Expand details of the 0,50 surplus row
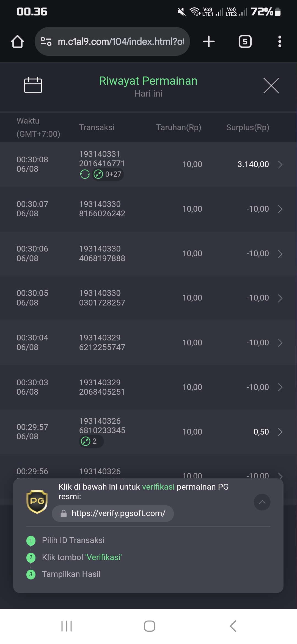Viewport: 297px width, 644px height. [x=280, y=432]
